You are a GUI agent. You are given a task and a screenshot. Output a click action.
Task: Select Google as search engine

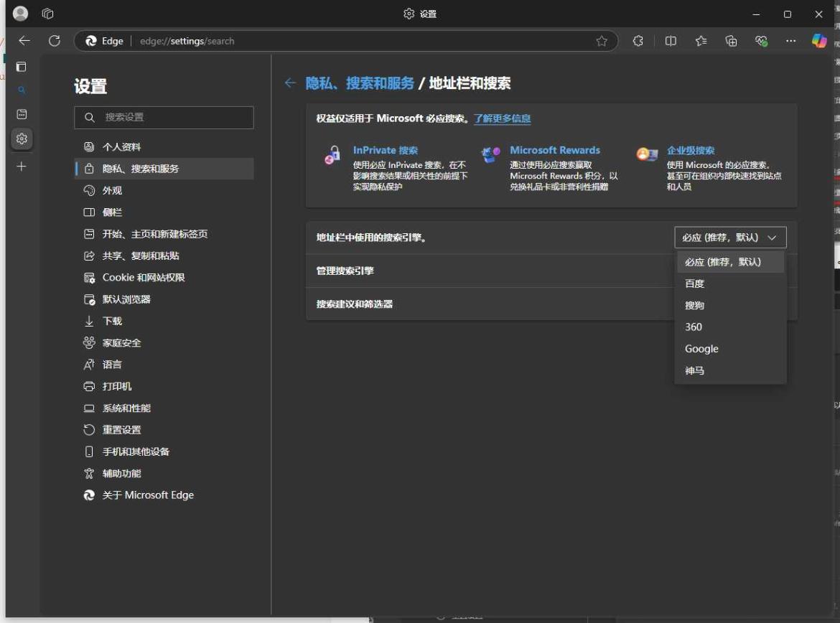pyautogui.click(x=730, y=349)
